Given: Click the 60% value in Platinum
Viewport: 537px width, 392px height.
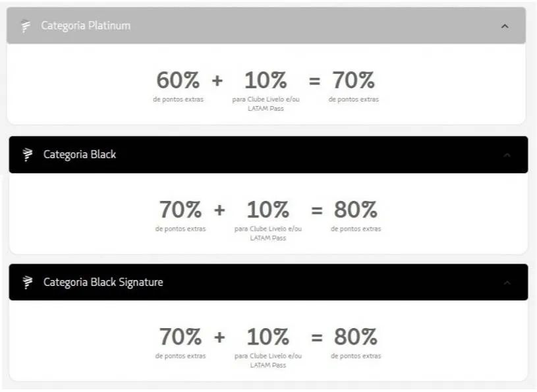Looking at the screenshot, I should 178,81.
